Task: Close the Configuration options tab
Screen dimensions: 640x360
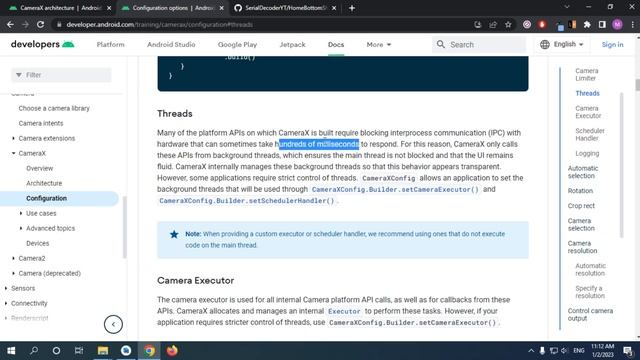Action: click(x=222, y=8)
